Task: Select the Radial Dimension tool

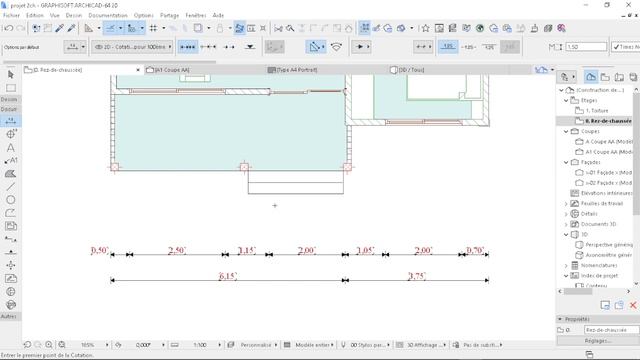Action: (x=11, y=134)
